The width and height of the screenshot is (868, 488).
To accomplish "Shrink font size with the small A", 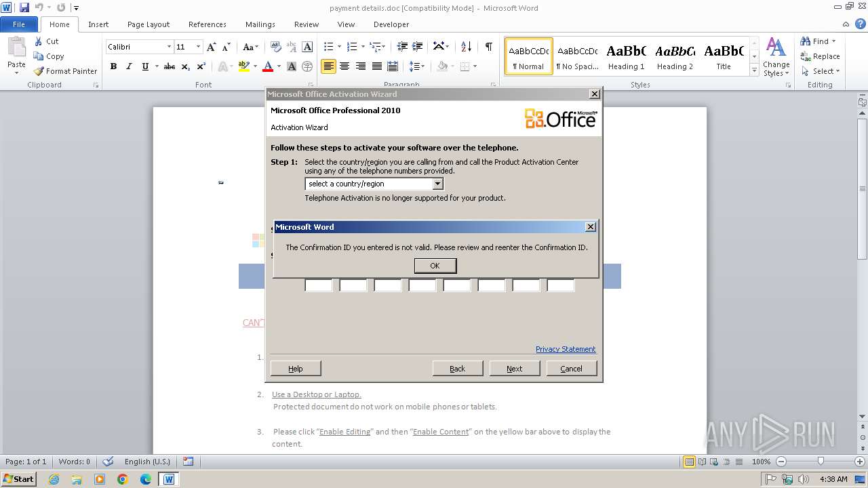I will pos(226,47).
